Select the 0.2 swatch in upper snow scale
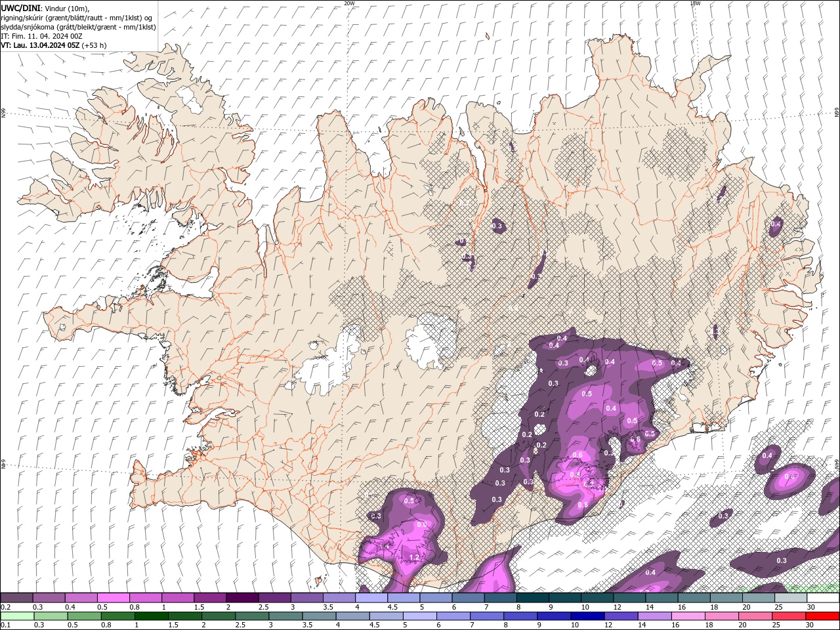The height and width of the screenshot is (630, 840). click(x=16, y=598)
